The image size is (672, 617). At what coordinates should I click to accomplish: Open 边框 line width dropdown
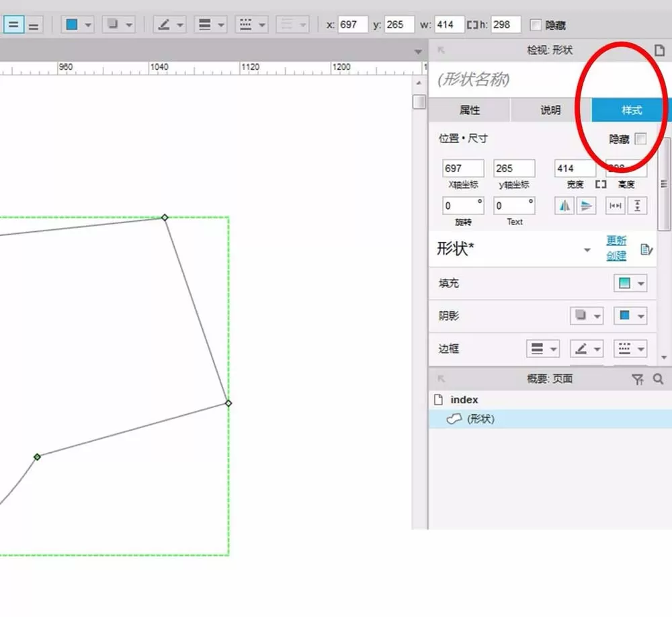pos(542,349)
